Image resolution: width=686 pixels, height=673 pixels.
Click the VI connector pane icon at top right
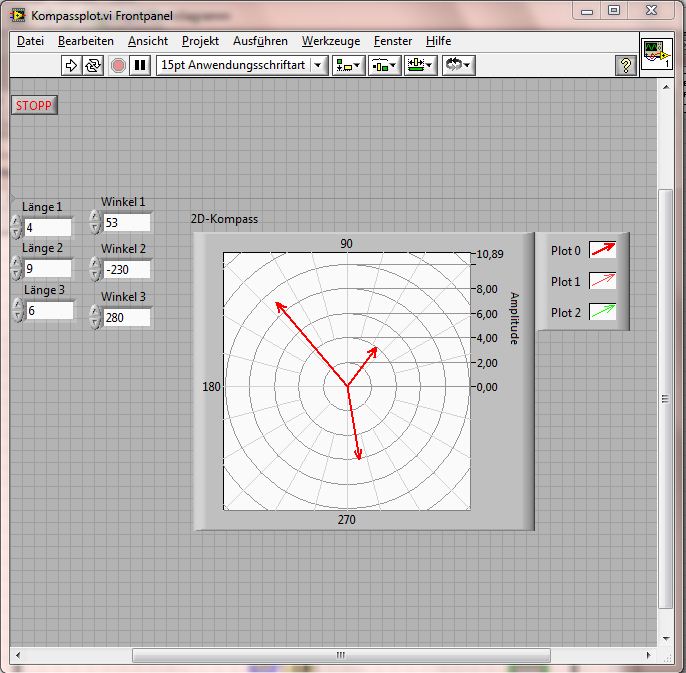pos(656,54)
